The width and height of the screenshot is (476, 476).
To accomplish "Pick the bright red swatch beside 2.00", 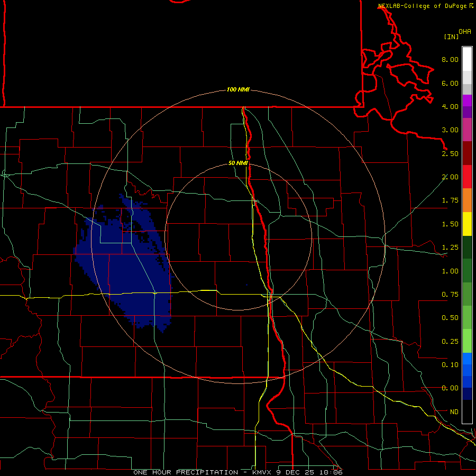I will 467,177.
